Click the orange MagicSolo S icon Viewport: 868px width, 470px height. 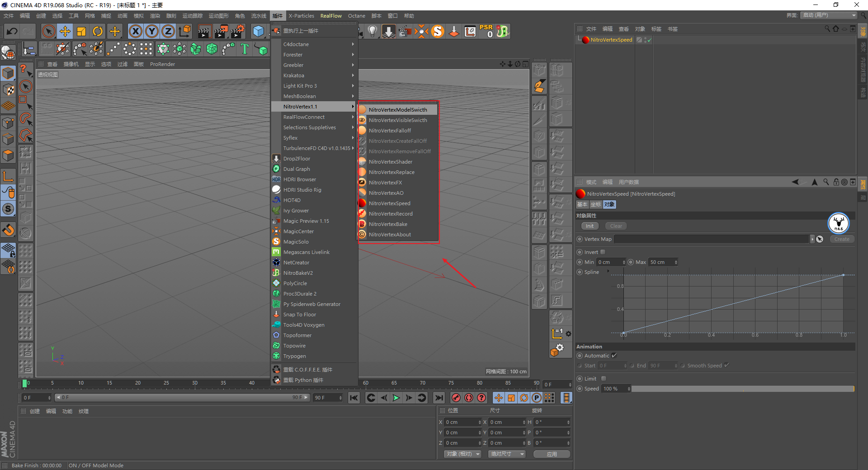tap(438, 31)
